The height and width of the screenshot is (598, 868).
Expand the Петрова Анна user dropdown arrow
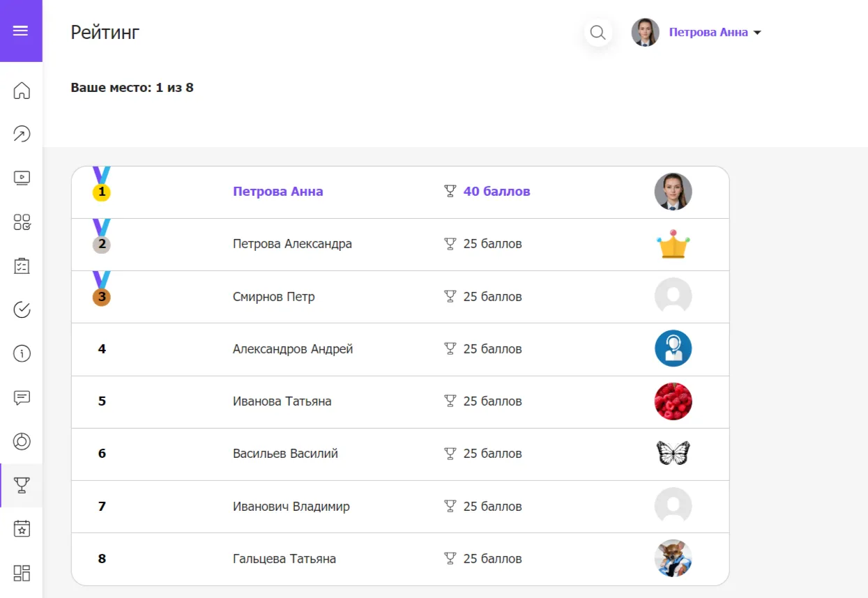758,33
